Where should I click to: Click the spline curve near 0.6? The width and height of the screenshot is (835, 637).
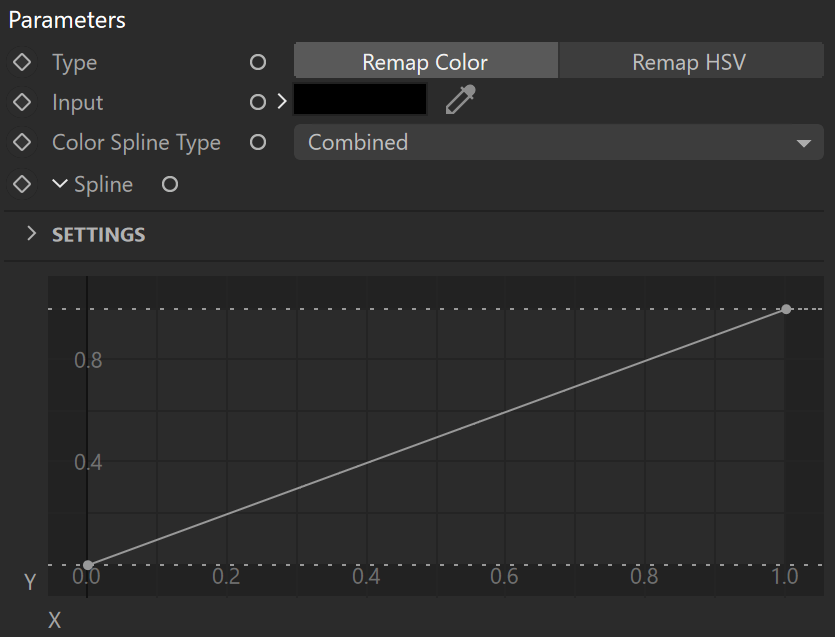click(x=506, y=412)
